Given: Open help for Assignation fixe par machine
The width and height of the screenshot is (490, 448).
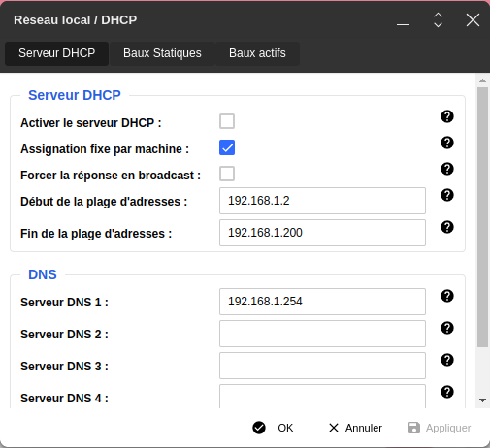Looking at the screenshot, I should (447, 143).
